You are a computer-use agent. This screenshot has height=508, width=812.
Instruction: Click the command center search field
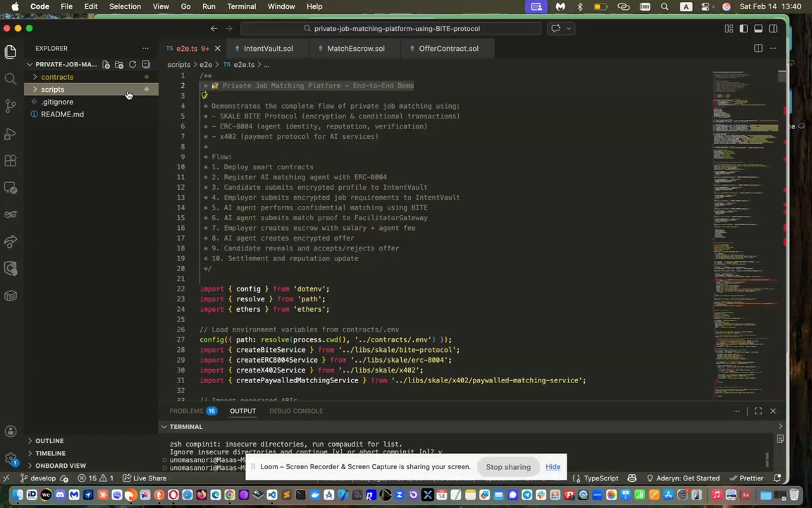(391, 28)
